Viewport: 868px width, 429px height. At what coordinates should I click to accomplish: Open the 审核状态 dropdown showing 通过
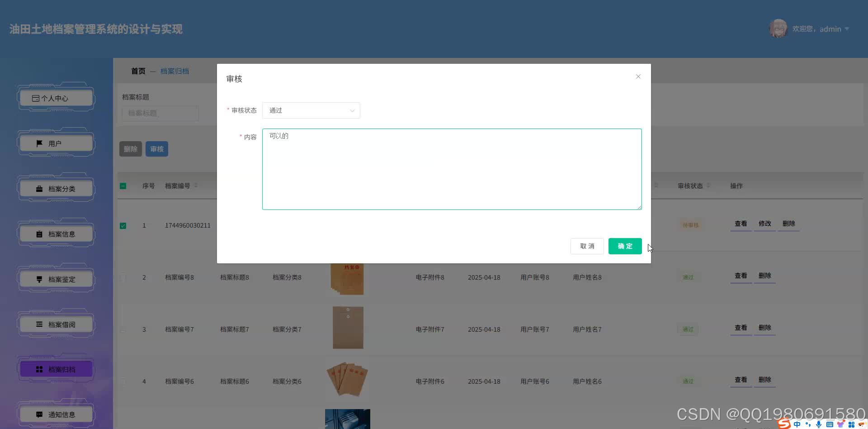[311, 110]
